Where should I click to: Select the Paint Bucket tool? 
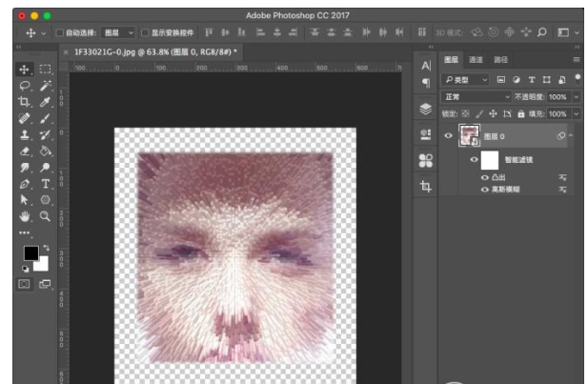(45, 151)
